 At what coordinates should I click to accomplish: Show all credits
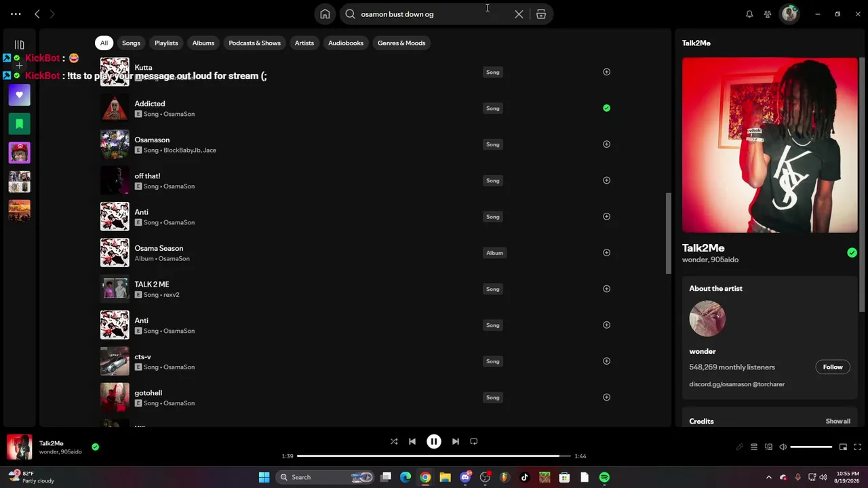(x=837, y=421)
